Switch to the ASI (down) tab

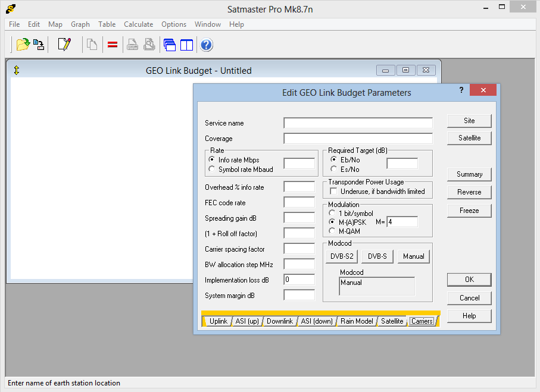(317, 321)
